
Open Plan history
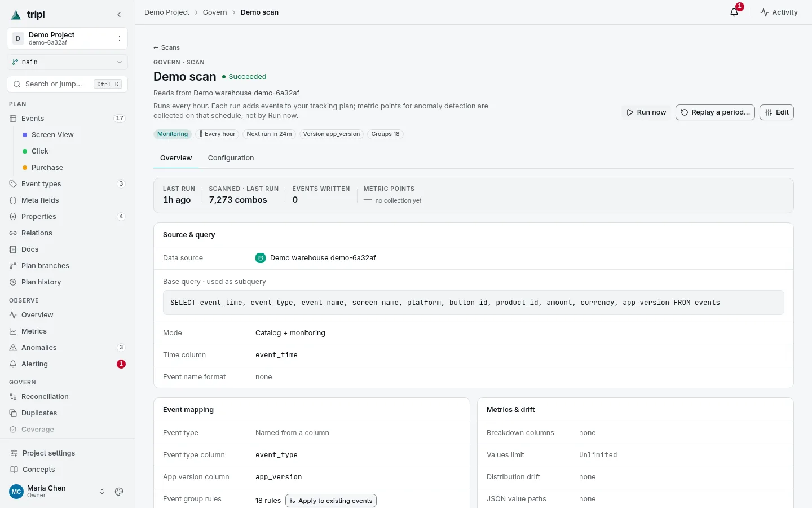[67, 282]
